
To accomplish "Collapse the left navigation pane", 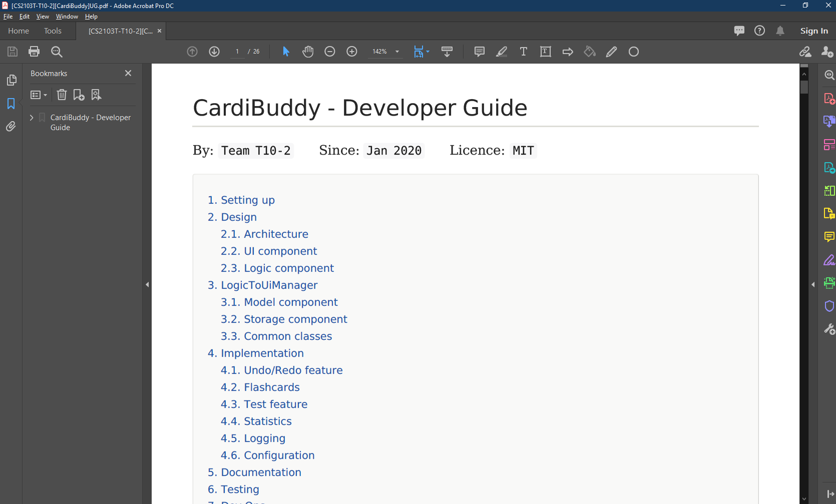I will tap(147, 284).
